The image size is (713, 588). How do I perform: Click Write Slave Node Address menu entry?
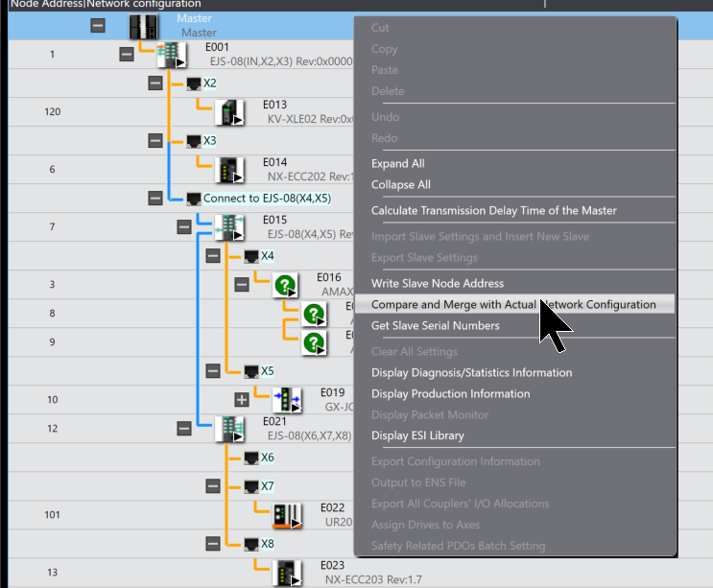pyautogui.click(x=437, y=283)
